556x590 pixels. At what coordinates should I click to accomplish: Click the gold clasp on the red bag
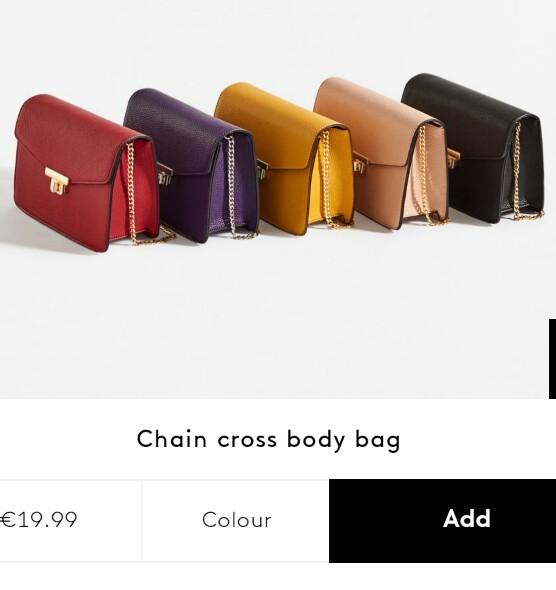click(x=57, y=181)
